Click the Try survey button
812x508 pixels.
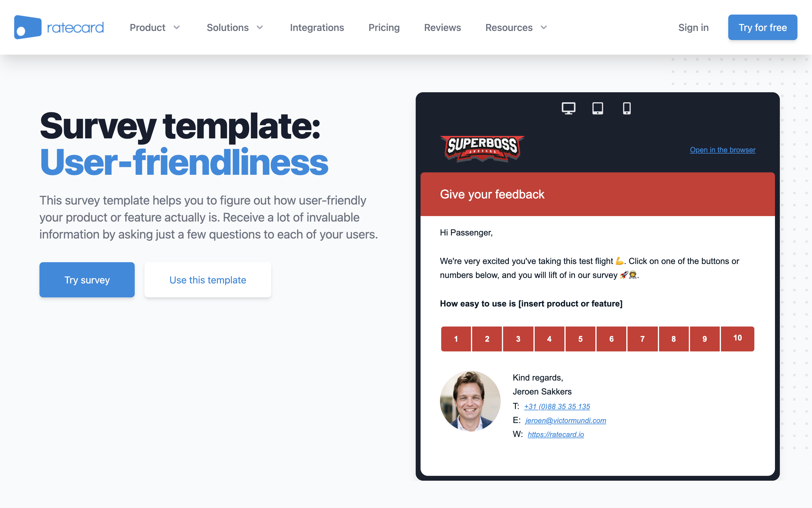pyautogui.click(x=87, y=279)
